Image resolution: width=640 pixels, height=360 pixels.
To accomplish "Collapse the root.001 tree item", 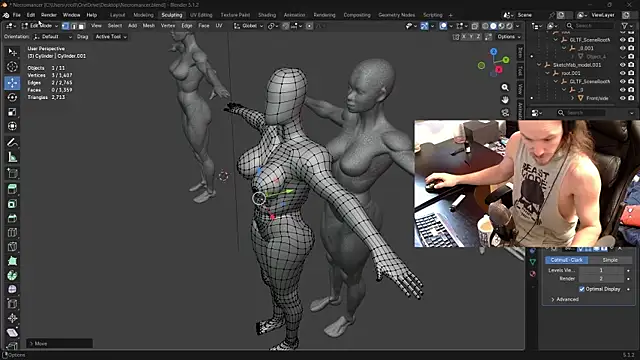I will [x=547, y=73].
